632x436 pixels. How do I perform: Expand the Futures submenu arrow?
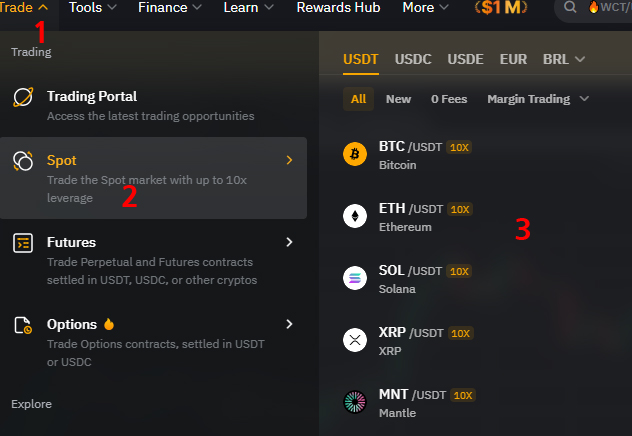(289, 242)
